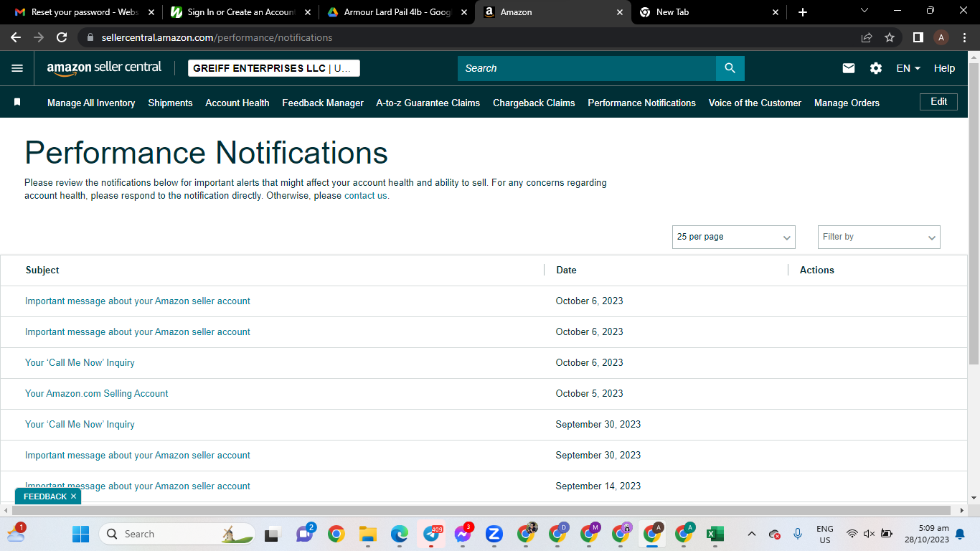The height and width of the screenshot is (551, 980).
Task: Open Excel from the taskbar
Action: pos(715,534)
